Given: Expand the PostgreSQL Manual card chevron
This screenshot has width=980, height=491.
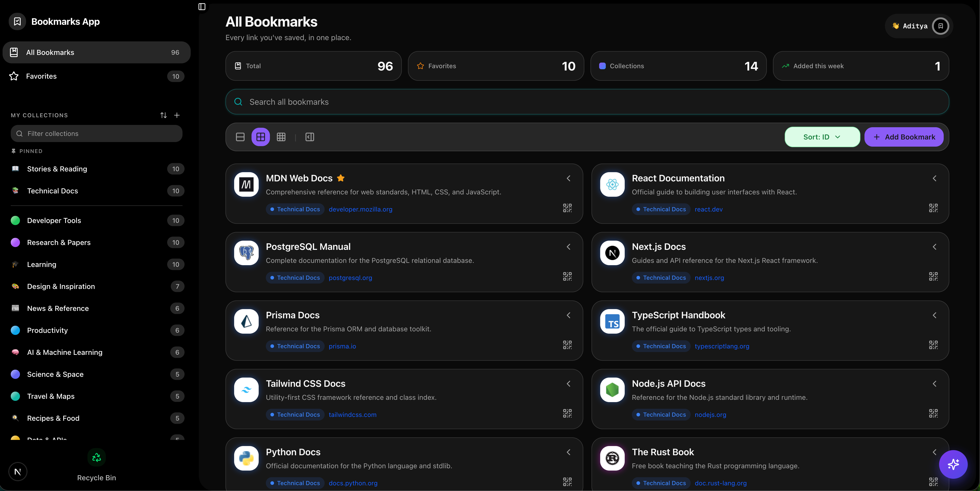Looking at the screenshot, I should point(568,247).
